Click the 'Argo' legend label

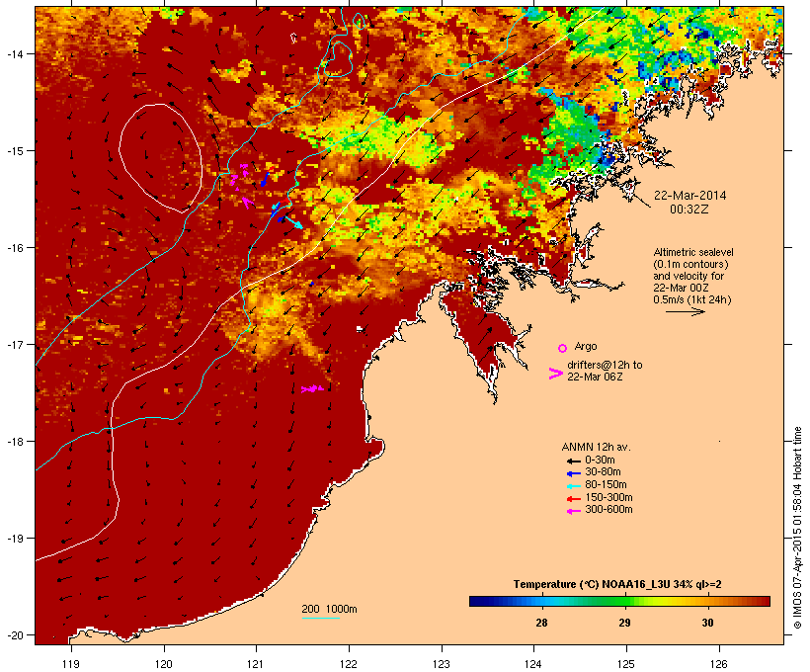tap(586, 346)
